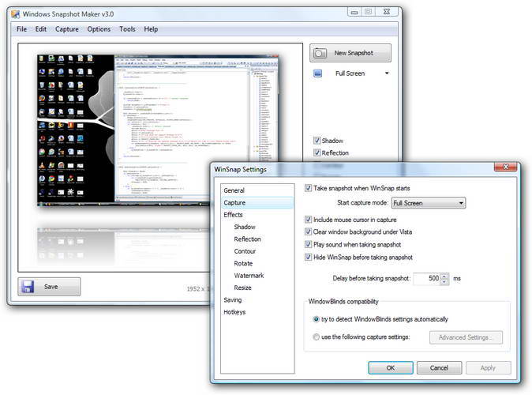Close the WinSnap Settings dialog

[505, 167]
